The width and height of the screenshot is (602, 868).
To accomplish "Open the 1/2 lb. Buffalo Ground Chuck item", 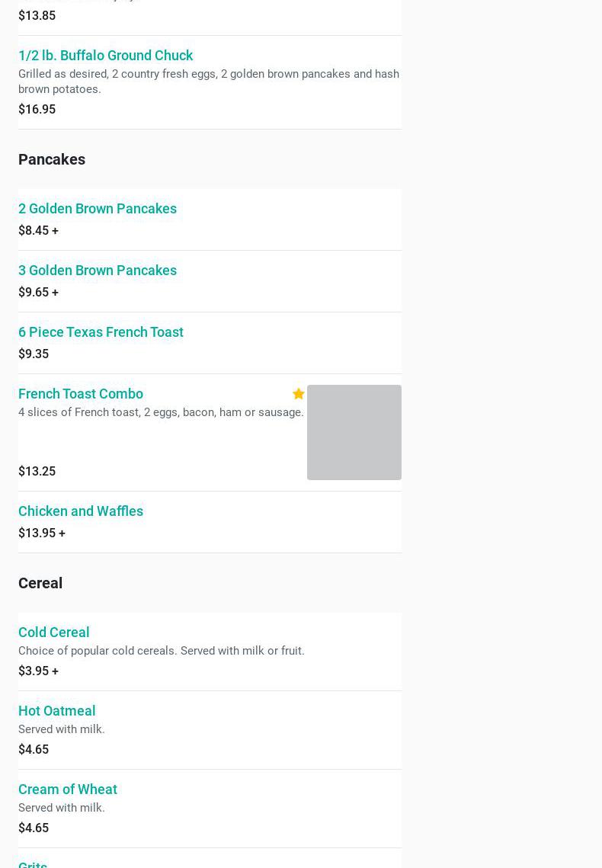I will click(105, 56).
